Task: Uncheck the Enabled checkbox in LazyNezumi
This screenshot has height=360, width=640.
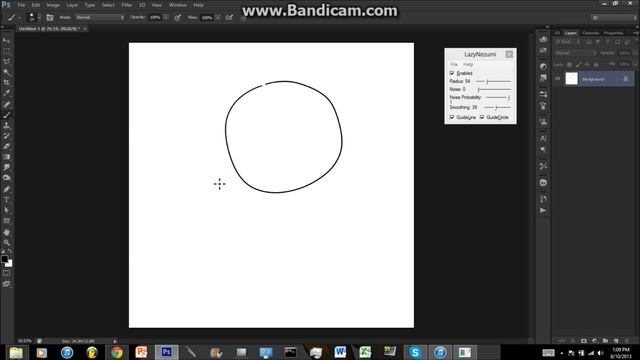Action: point(452,73)
